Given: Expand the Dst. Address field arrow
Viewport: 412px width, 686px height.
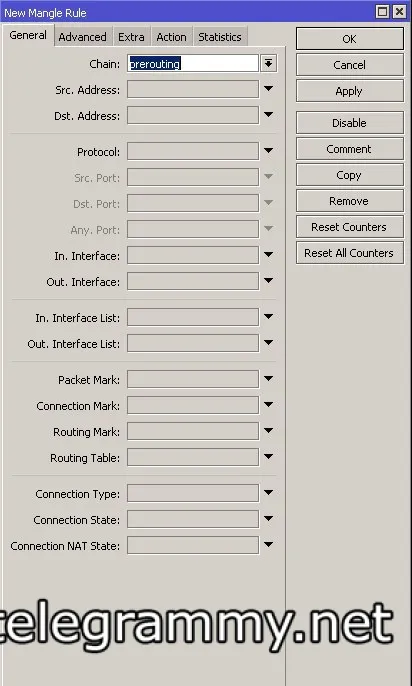Looking at the screenshot, I should pos(269,115).
